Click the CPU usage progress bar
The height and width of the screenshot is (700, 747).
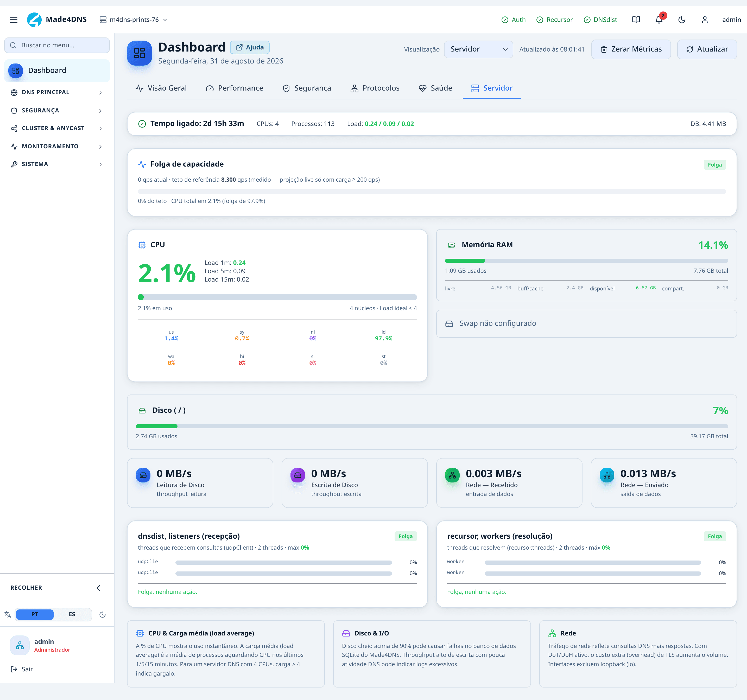click(277, 297)
